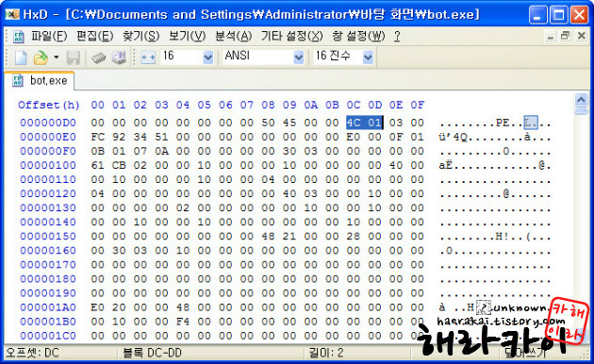
Task: Click the New file toolbar icon
Action: [x=21, y=58]
